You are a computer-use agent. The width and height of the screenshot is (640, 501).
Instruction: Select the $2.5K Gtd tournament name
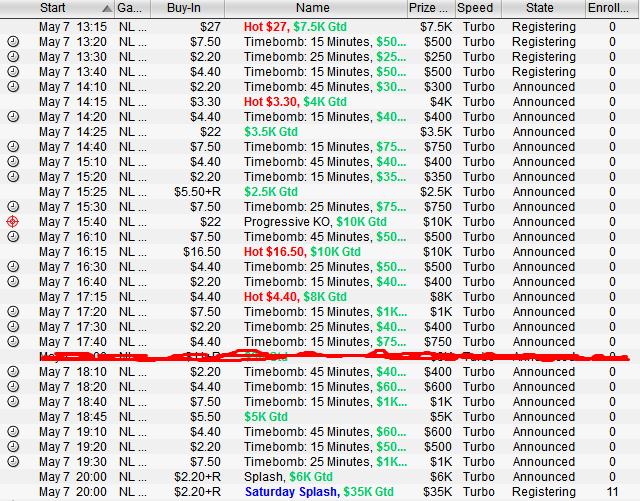click(x=271, y=192)
